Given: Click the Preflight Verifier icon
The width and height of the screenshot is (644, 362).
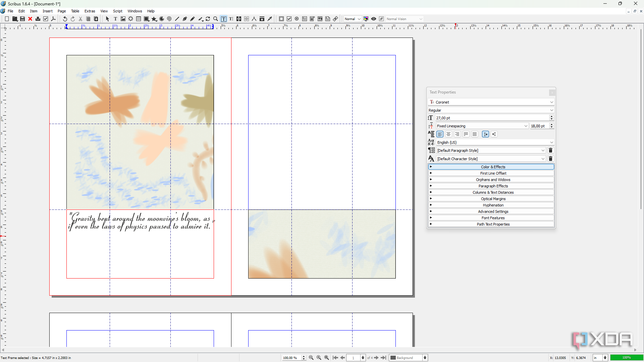Looking at the screenshot, I should tap(46, 19).
